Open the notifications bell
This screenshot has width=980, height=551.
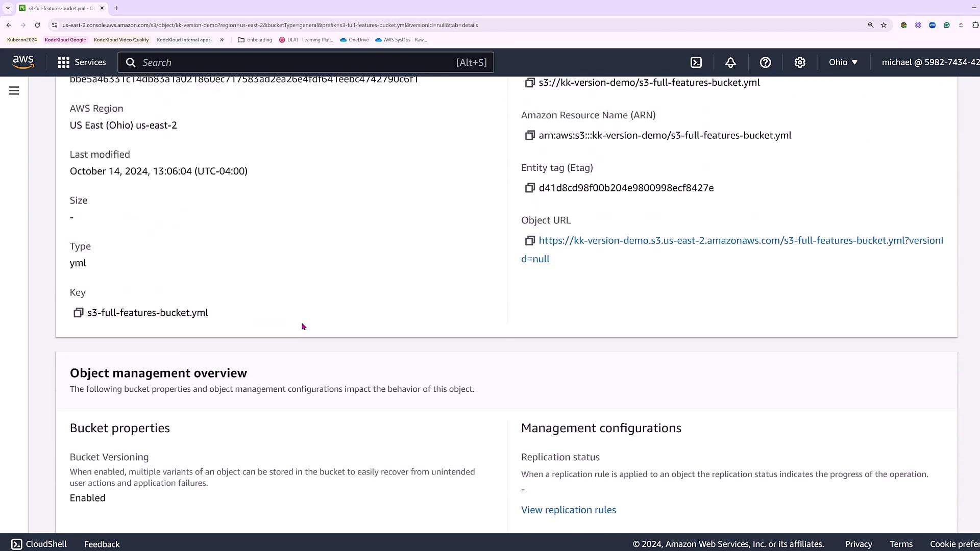pyautogui.click(x=730, y=62)
